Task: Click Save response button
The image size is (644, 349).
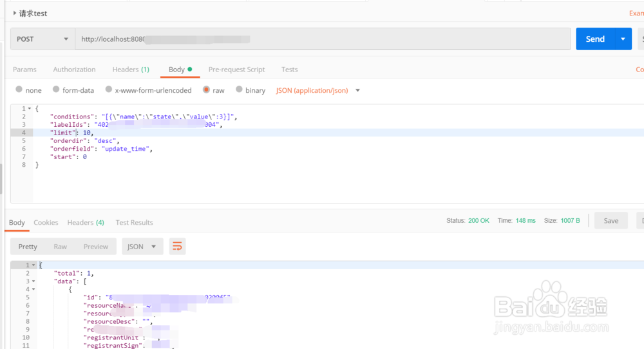Action: point(611,221)
